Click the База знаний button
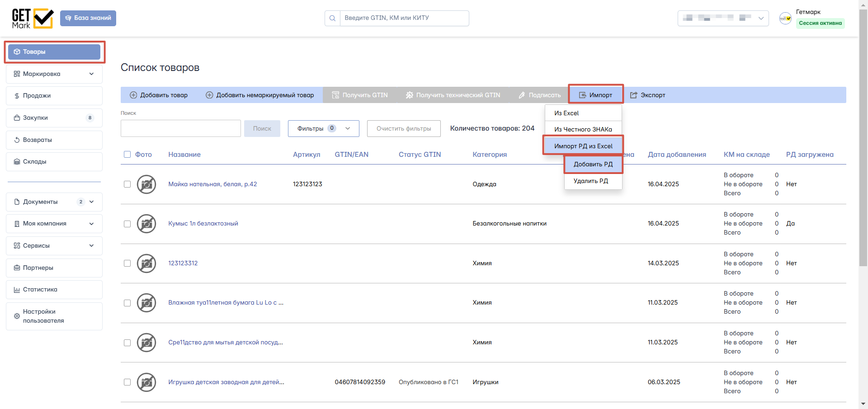868x409 pixels. [88, 18]
